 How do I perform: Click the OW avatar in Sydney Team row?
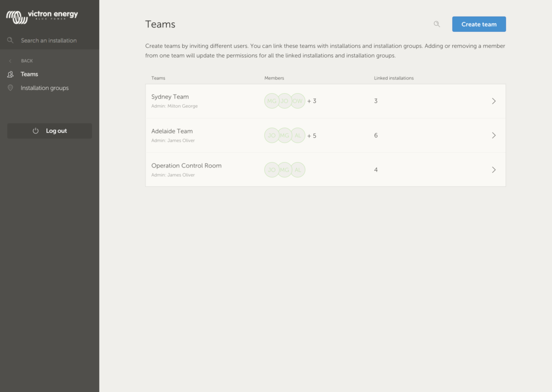click(x=298, y=101)
